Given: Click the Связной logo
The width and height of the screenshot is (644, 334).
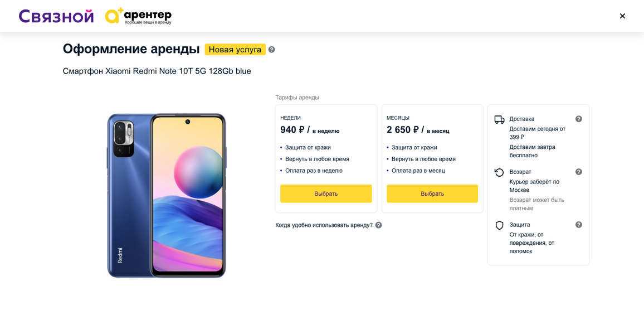Looking at the screenshot, I should [x=56, y=16].
